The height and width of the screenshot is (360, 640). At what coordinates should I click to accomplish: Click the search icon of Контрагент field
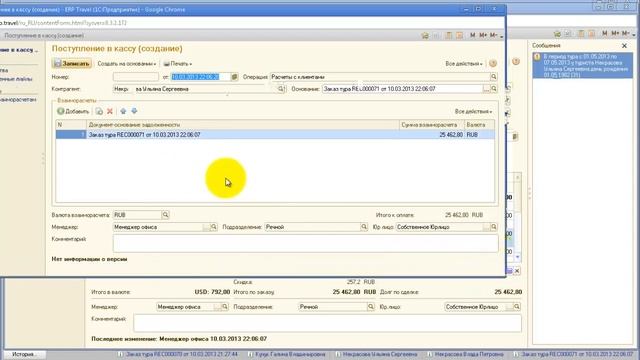(281, 89)
